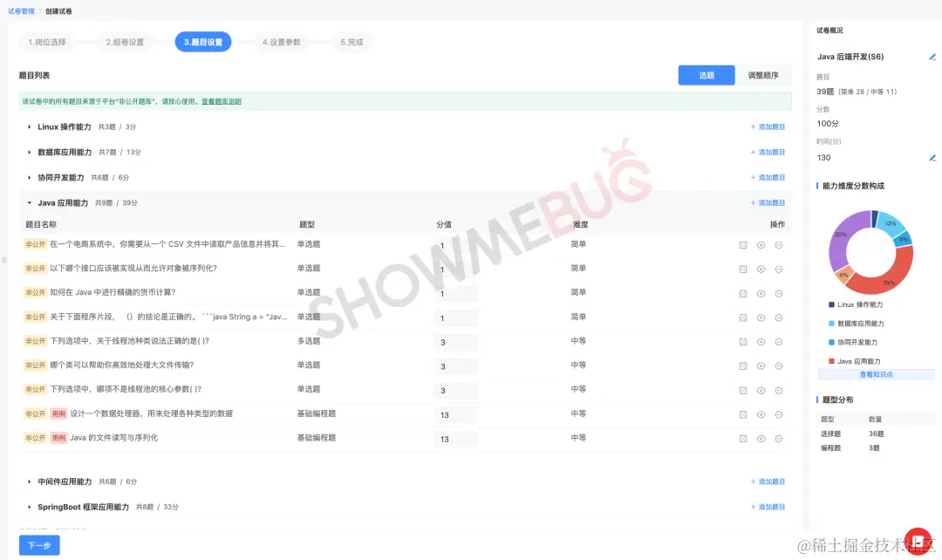The width and height of the screenshot is (942, 560).
Task: Click dice icon on the 线程池的核心参数 row
Action: pos(743,391)
